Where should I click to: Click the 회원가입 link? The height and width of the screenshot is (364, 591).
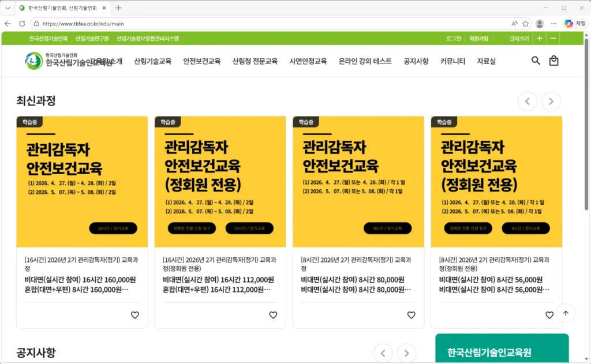click(478, 39)
